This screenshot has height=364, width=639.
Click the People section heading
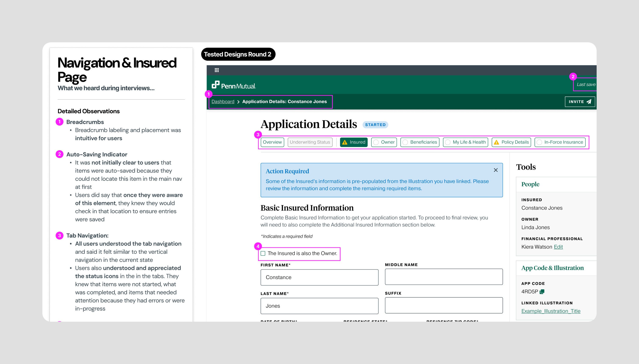(x=530, y=184)
